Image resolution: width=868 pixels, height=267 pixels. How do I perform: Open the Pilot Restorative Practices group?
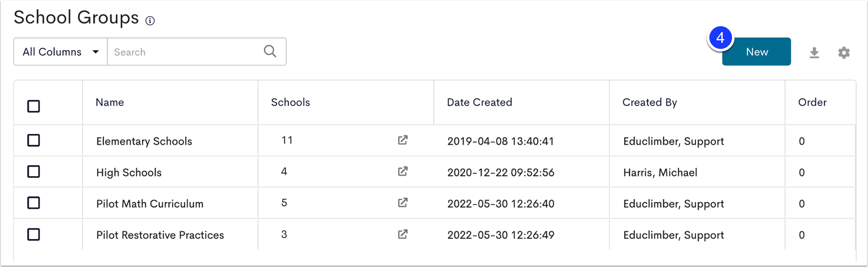coord(160,235)
